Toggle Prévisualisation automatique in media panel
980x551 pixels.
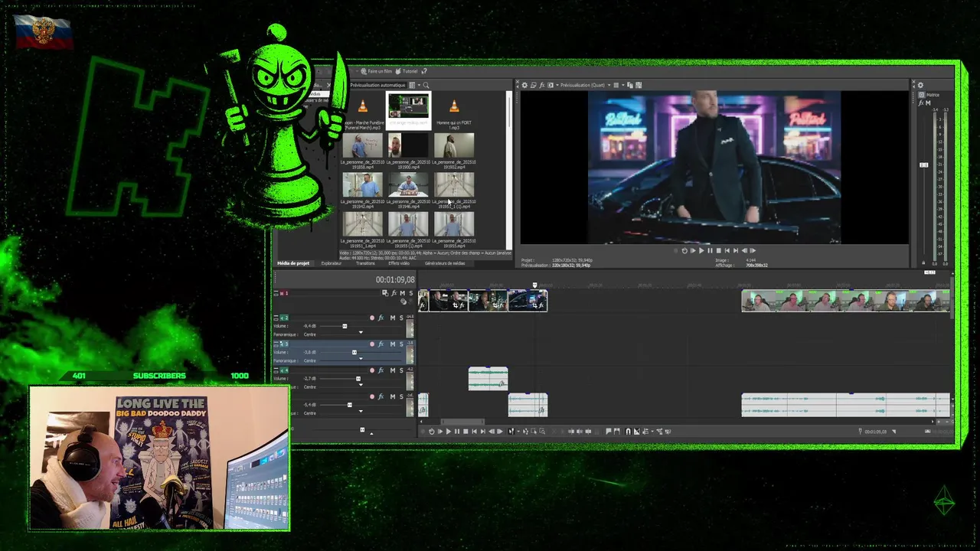pos(377,85)
